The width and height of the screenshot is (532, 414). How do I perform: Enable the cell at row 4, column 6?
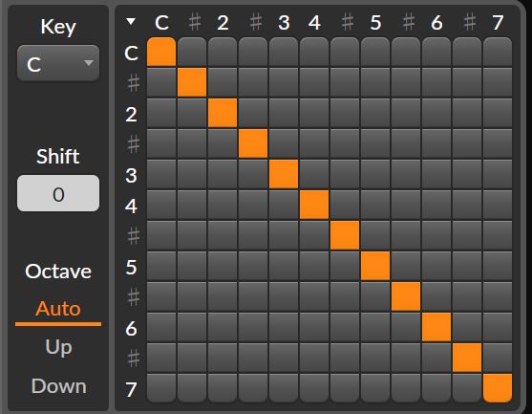coord(436,205)
